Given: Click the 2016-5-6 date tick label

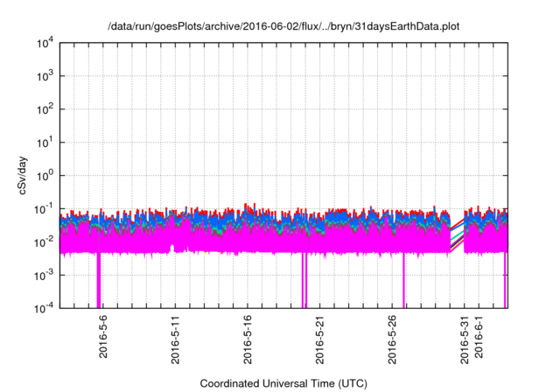Looking at the screenshot, I should click(103, 336).
